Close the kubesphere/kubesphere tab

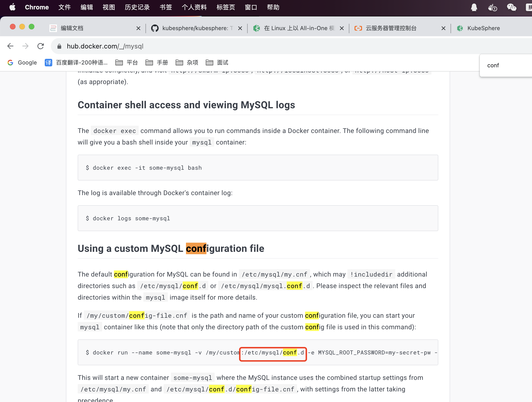pyautogui.click(x=240, y=28)
